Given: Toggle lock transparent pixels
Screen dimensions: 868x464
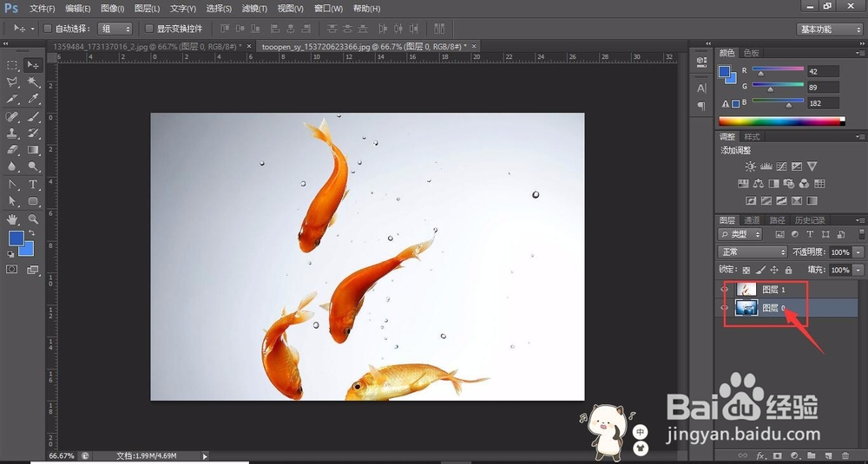Looking at the screenshot, I should (746, 270).
